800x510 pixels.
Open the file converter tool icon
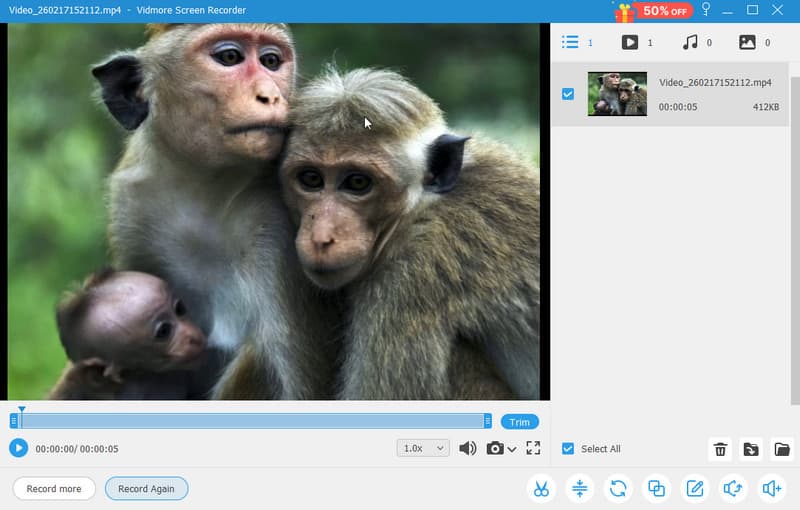tap(618, 489)
